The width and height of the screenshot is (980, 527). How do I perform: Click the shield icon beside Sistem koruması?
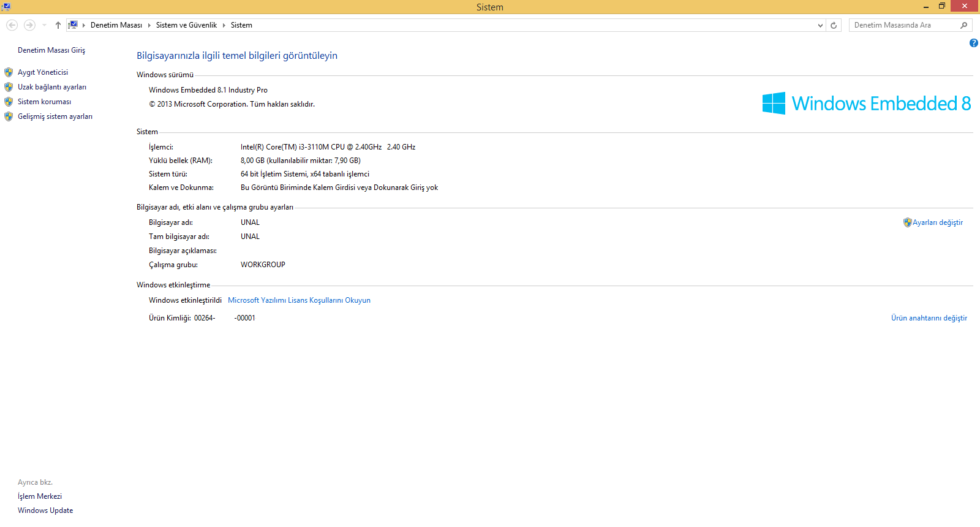click(9, 102)
